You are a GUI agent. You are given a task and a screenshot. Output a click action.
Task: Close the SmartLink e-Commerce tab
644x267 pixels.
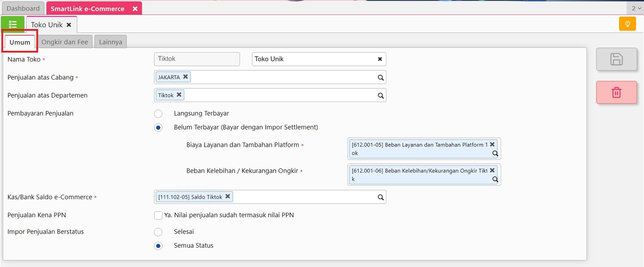click(135, 9)
